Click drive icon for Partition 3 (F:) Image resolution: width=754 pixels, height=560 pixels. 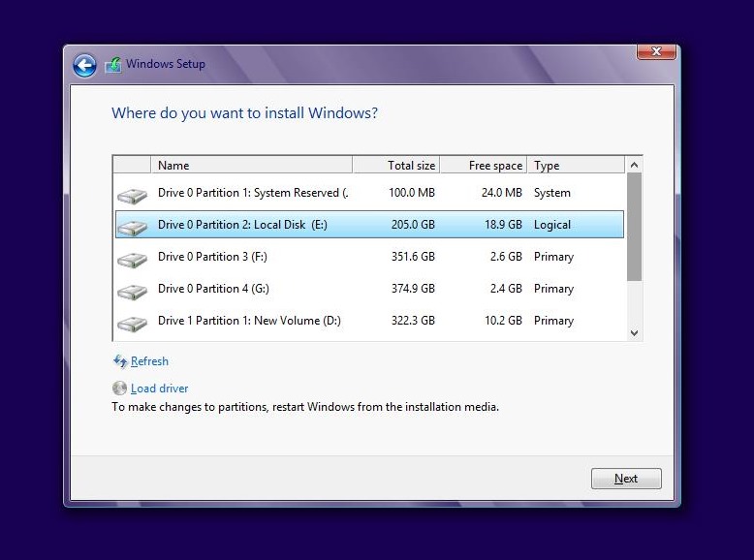pos(132,259)
